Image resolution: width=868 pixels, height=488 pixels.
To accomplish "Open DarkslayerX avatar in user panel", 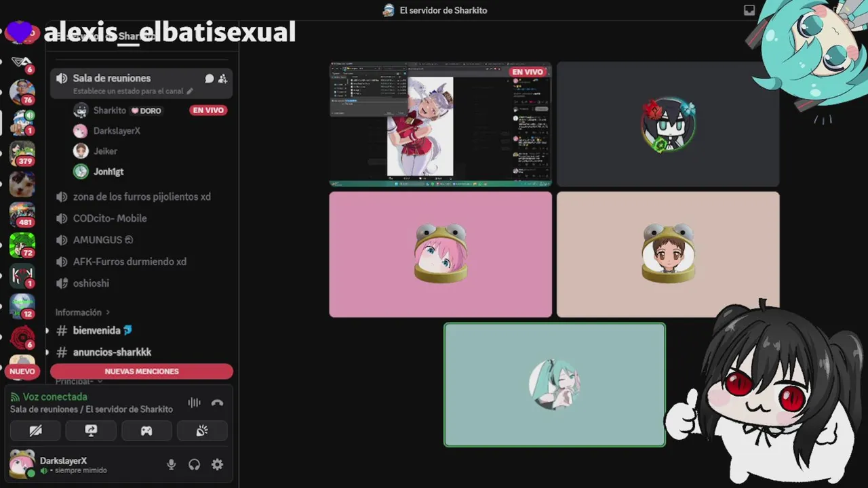I will [22, 464].
